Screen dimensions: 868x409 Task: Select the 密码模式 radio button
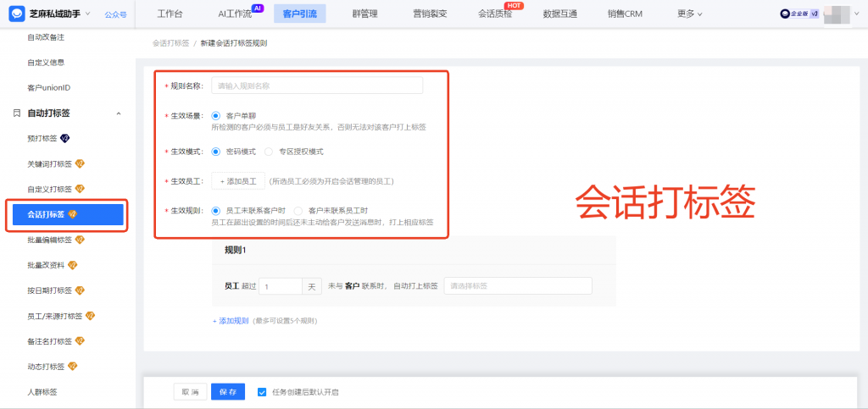216,152
